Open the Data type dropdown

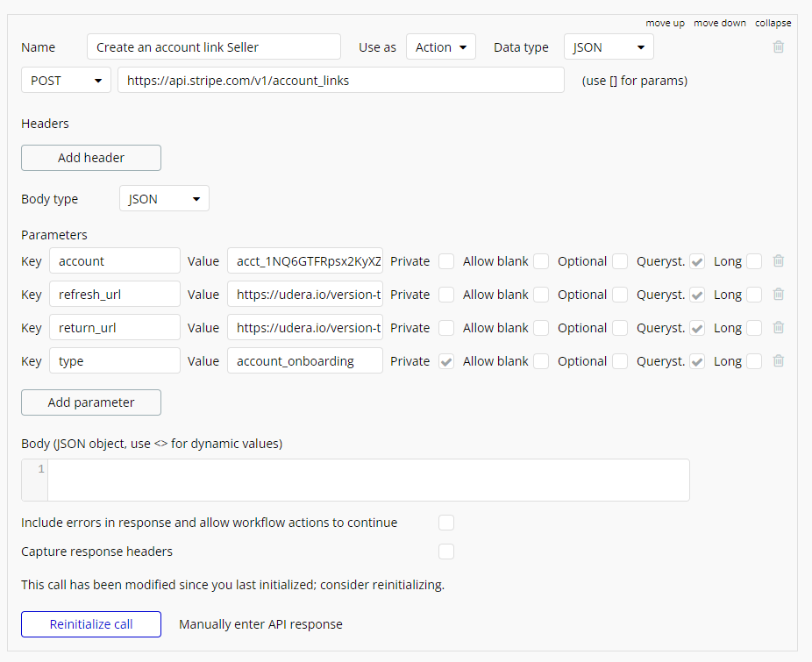[608, 47]
